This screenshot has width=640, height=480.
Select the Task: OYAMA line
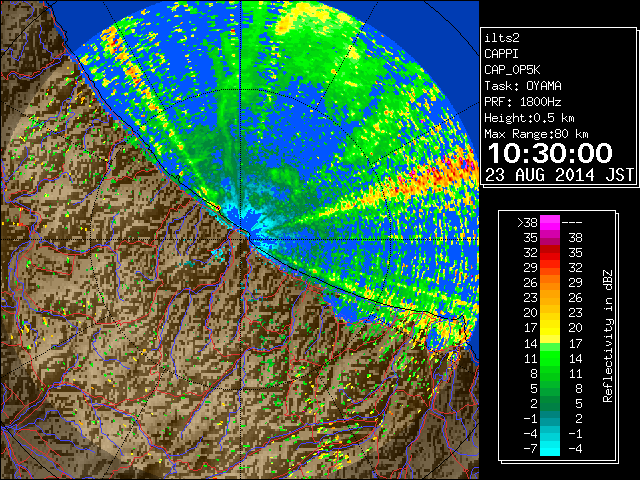point(523,86)
